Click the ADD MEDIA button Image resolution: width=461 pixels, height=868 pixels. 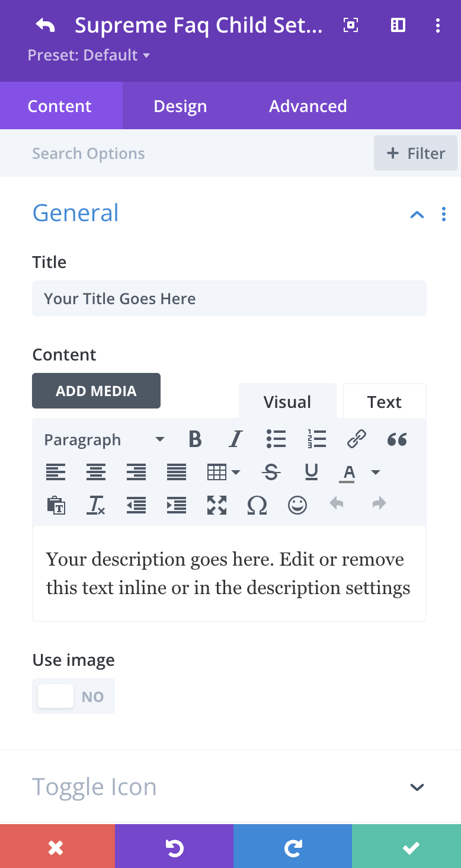[96, 391]
